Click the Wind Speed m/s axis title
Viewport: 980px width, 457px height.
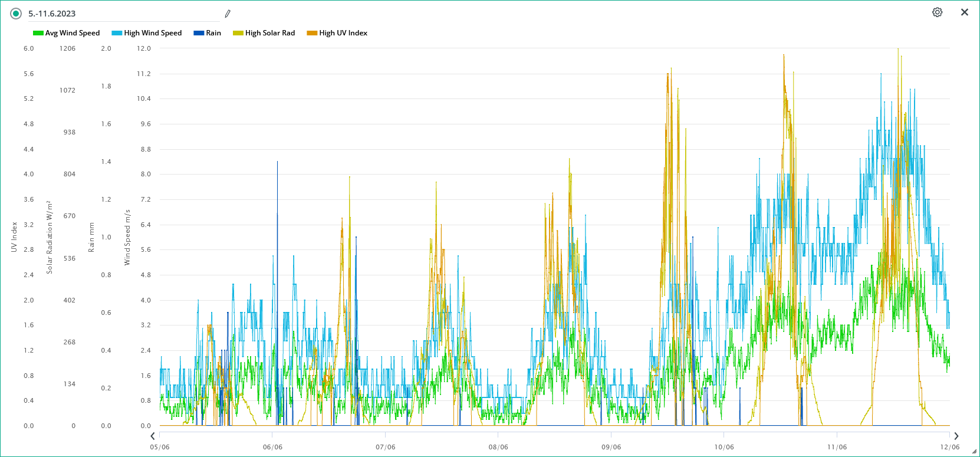127,237
